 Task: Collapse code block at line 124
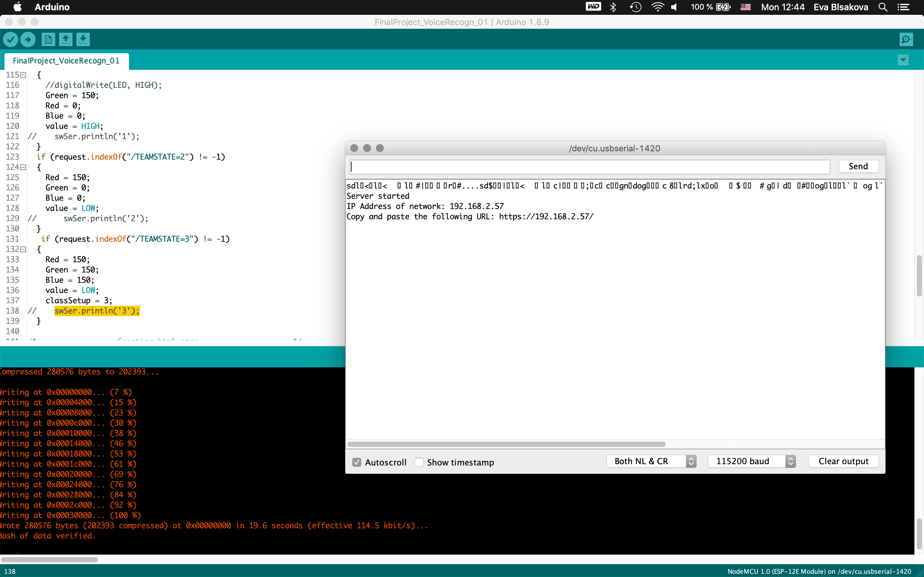point(23,167)
